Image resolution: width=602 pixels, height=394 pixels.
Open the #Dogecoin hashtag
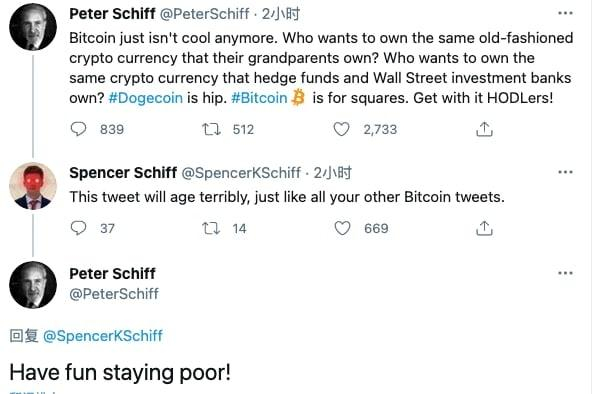click(146, 98)
